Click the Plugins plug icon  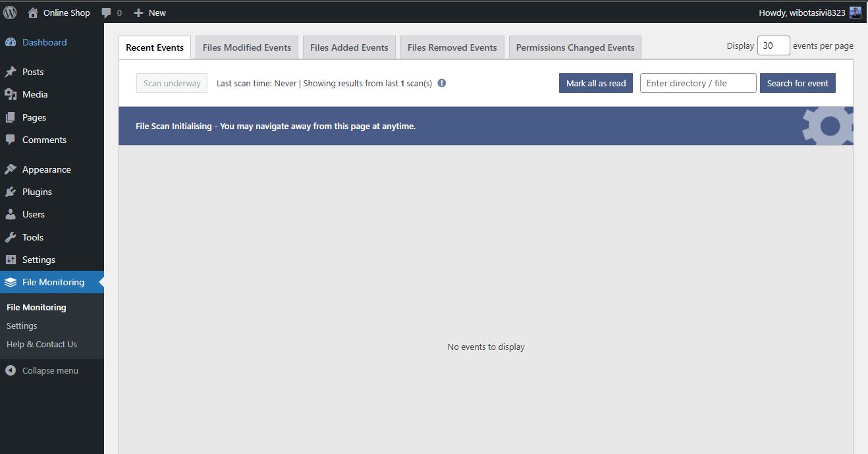click(x=11, y=192)
